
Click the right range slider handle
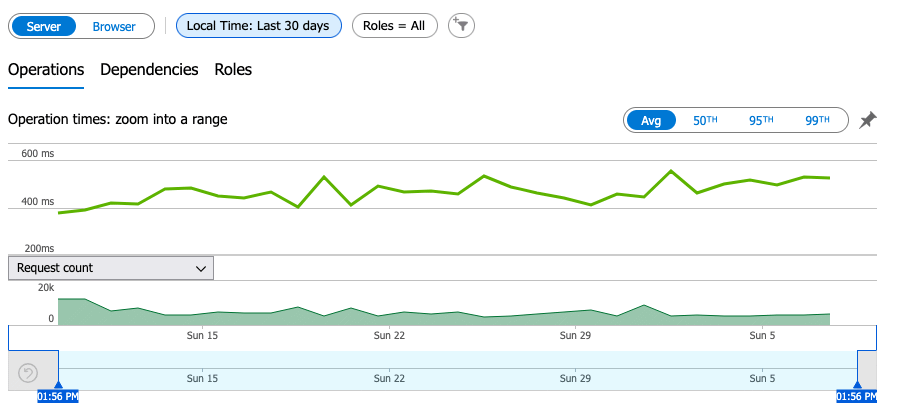tap(857, 385)
